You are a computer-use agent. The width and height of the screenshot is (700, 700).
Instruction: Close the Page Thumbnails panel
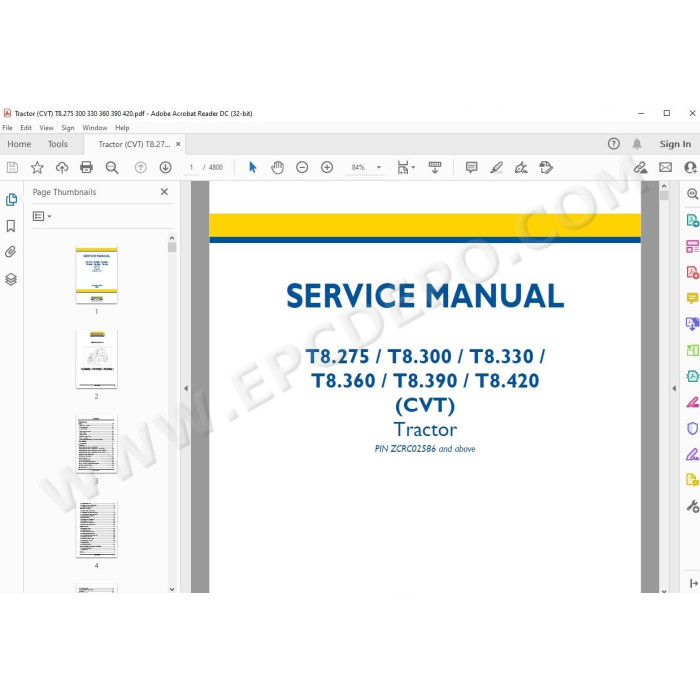coord(164,192)
